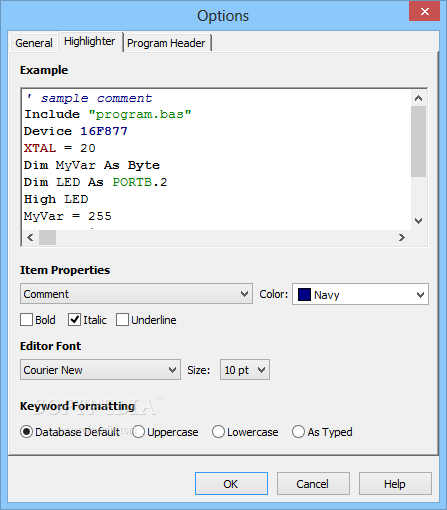Viewport: 447px width, 510px height.
Task: Click the PORTB.2 text in example
Action: pos(140,182)
